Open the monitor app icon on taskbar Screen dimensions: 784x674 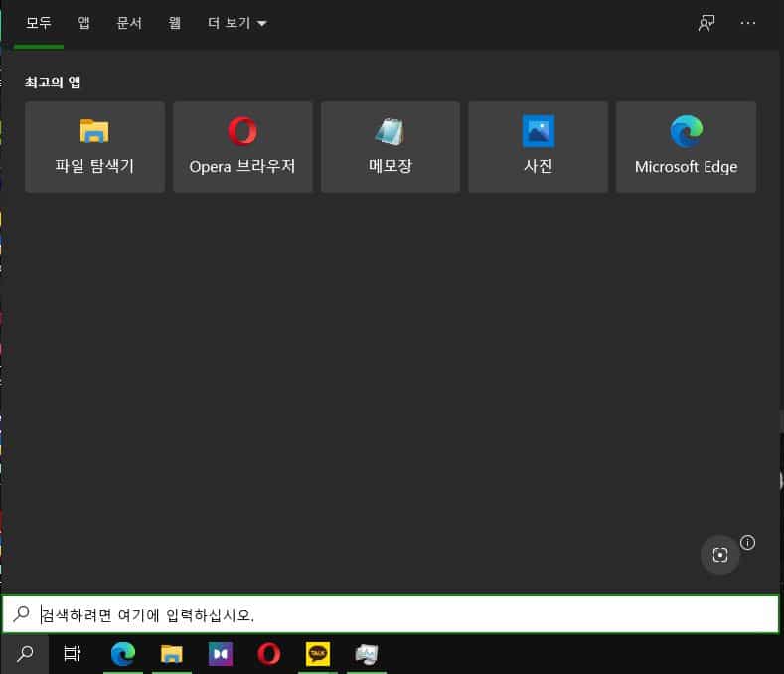[367, 653]
